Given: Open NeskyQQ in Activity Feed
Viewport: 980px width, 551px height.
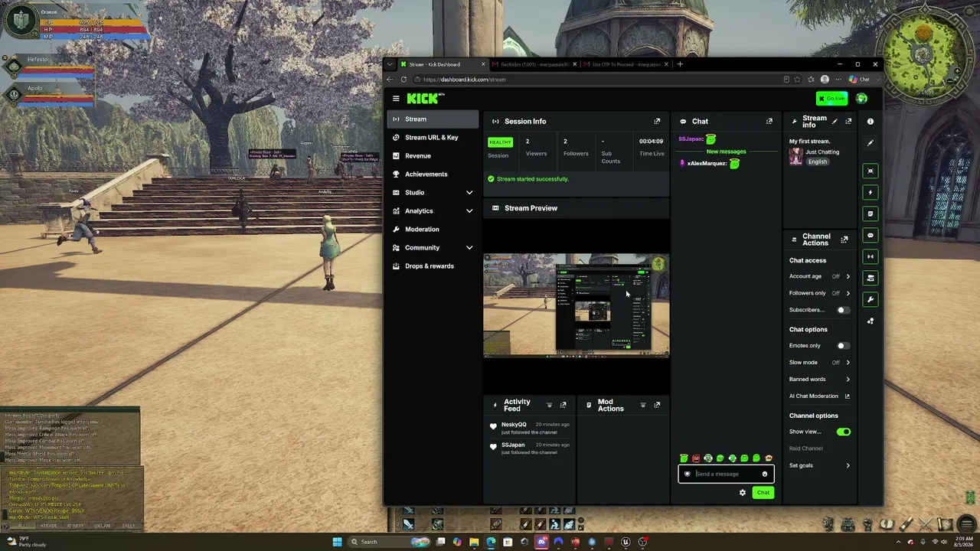Looking at the screenshot, I should (514, 425).
